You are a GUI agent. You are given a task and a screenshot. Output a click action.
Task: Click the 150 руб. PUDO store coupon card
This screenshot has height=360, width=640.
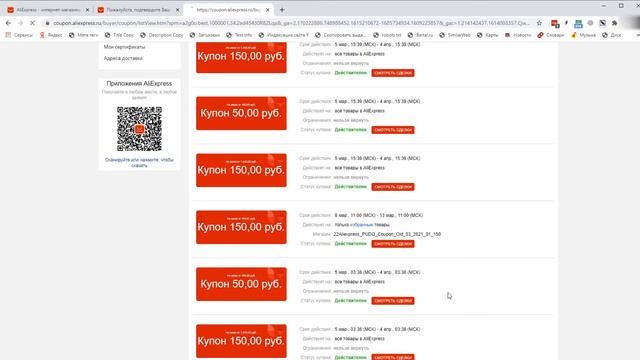[x=241, y=227]
